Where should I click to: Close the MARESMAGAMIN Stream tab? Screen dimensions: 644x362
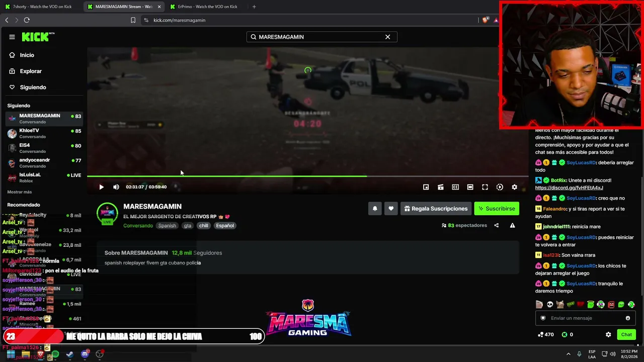[159, 7]
